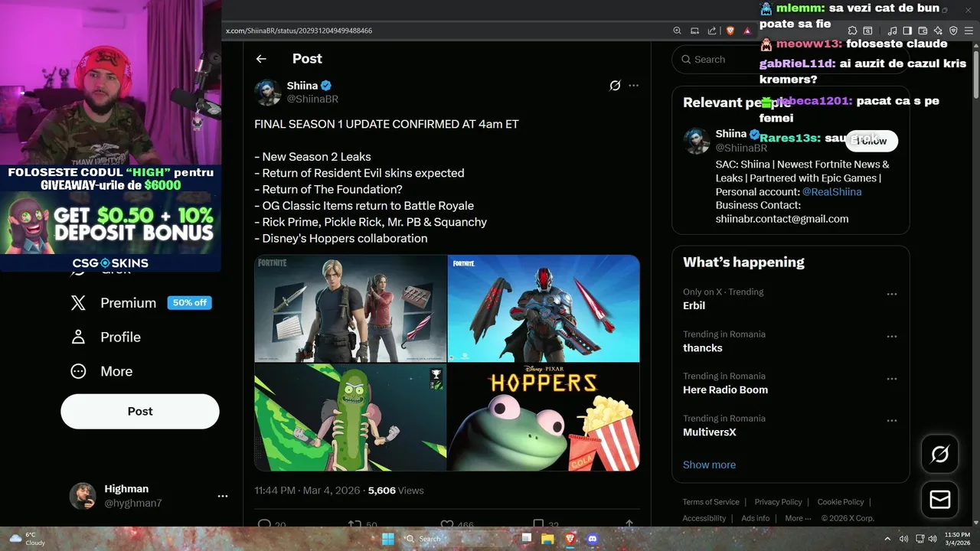Open Cookie Policy footer link
Viewport: 980px width, 551px height.
[x=841, y=502]
